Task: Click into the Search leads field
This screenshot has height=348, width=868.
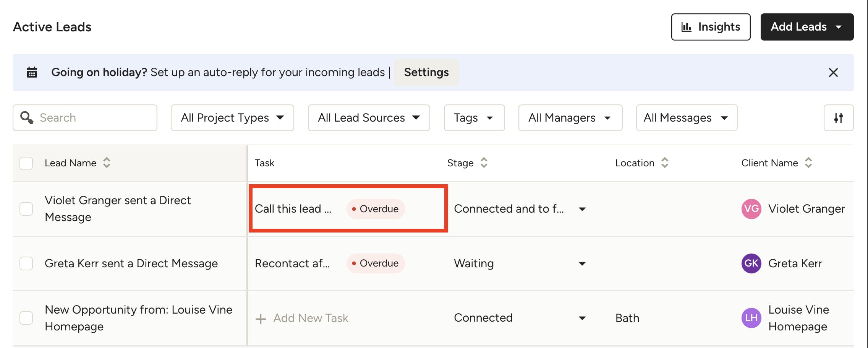Action: point(92,118)
